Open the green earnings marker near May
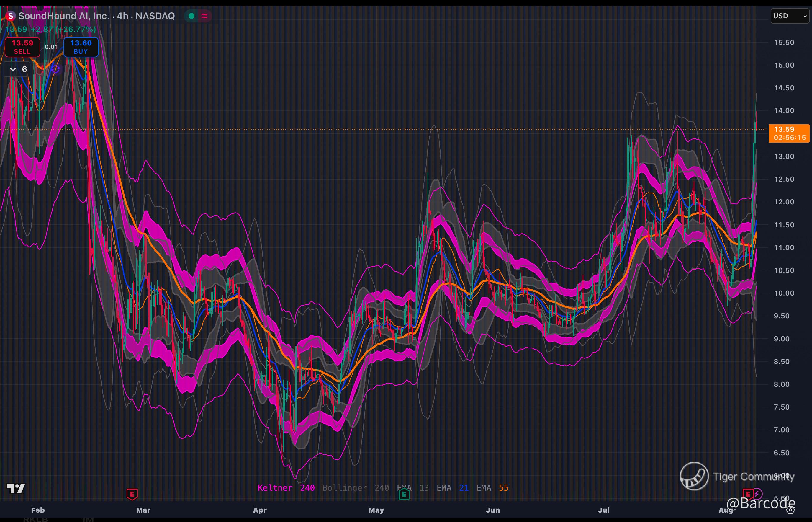This screenshot has height=522, width=812. [x=404, y=494]
